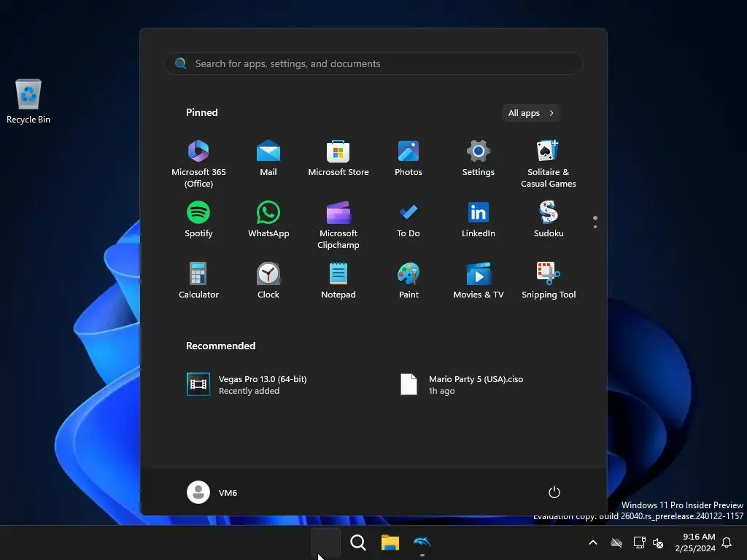
Task: Switch to Dolphin emulator on taskbar
Action: pos(422,542)
